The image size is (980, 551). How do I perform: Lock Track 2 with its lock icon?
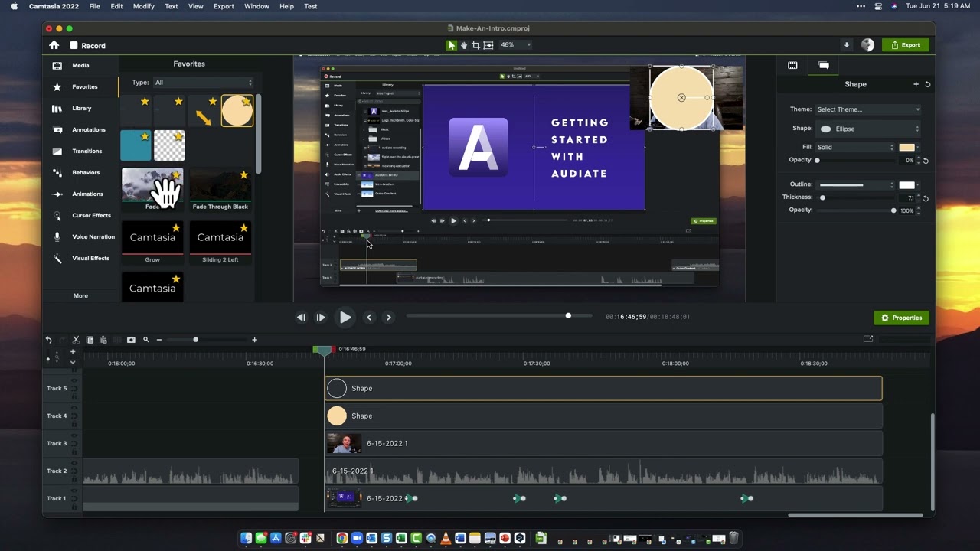[74, 478]
